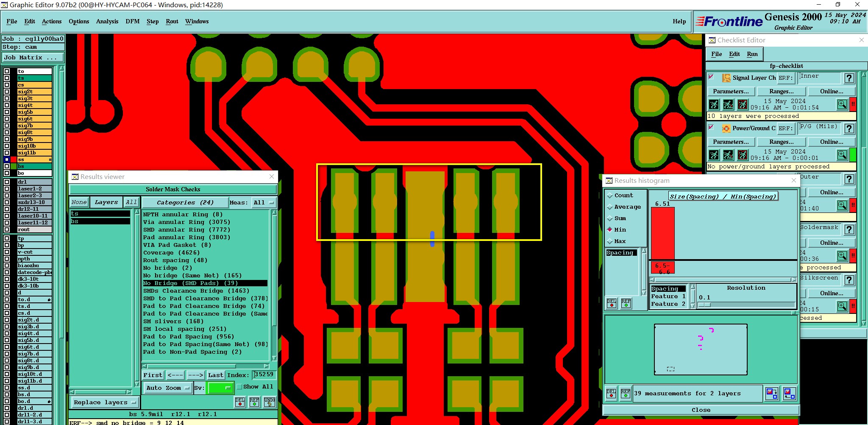Select the Average radio button in histogram

(610, 207)
